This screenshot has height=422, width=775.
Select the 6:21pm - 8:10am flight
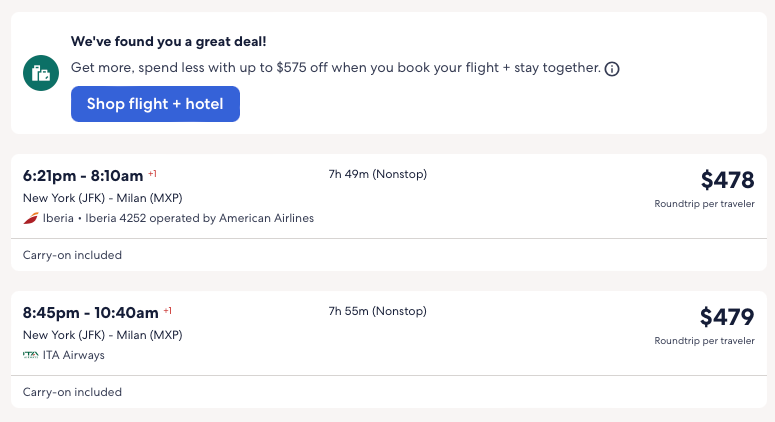click(83, 175)
